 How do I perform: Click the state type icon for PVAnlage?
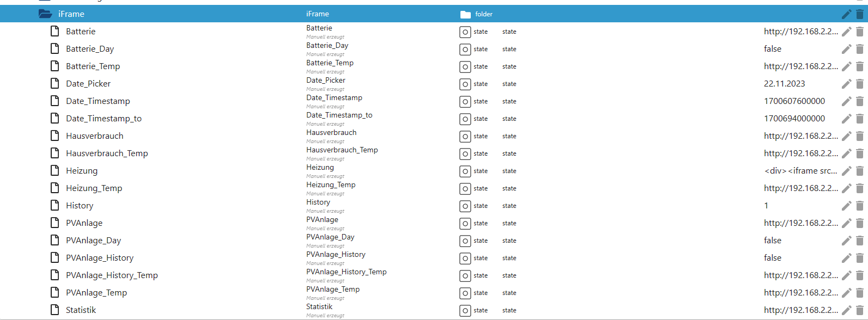465,224
